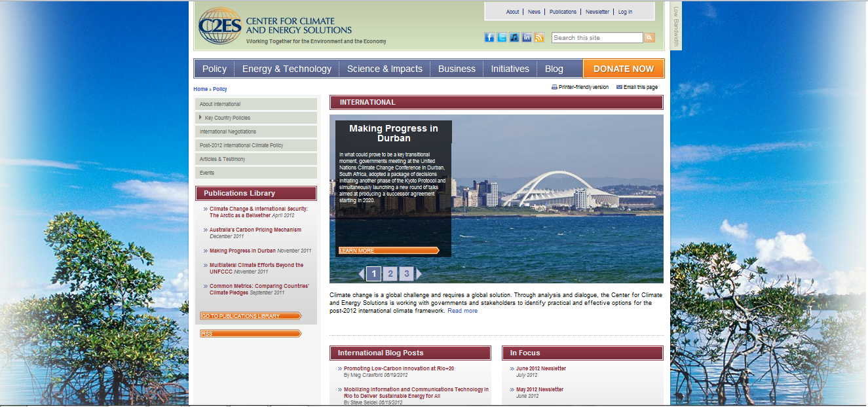This screenshot has height=407, width=868.
Task: Open the podcast music-note icon
Action: point(514,37)
